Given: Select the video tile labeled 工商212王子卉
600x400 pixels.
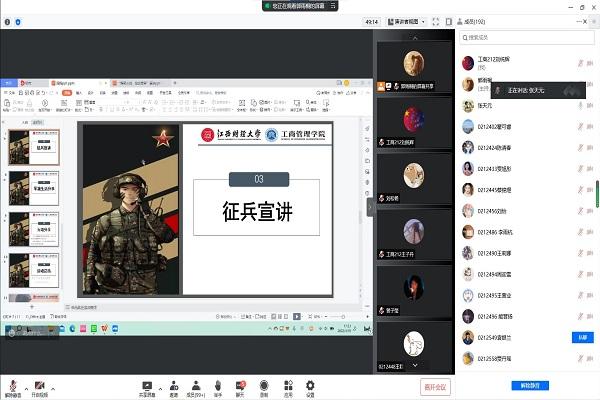Looking at the screenshot, I should coord(414,235).
